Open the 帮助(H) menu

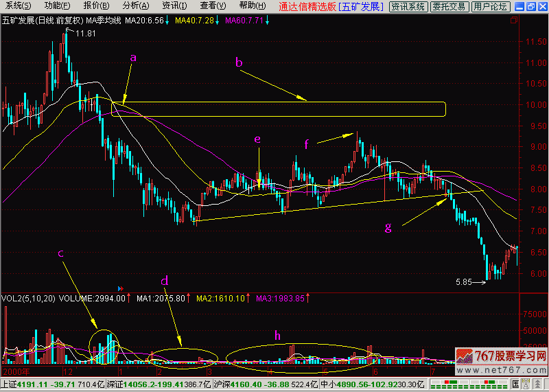[253, 6]
